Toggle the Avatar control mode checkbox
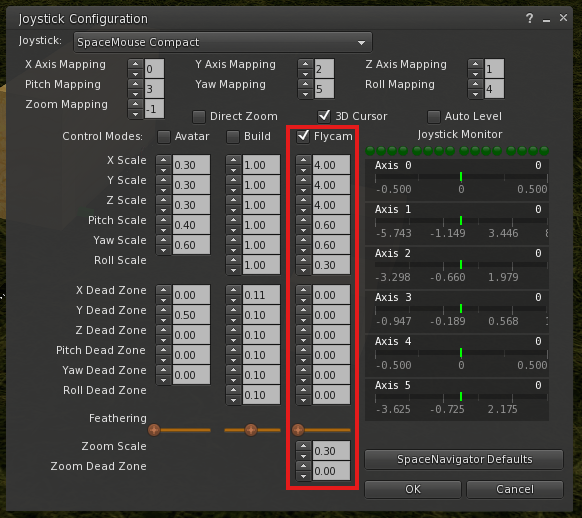The image size is (582, 518). point(164,137)
